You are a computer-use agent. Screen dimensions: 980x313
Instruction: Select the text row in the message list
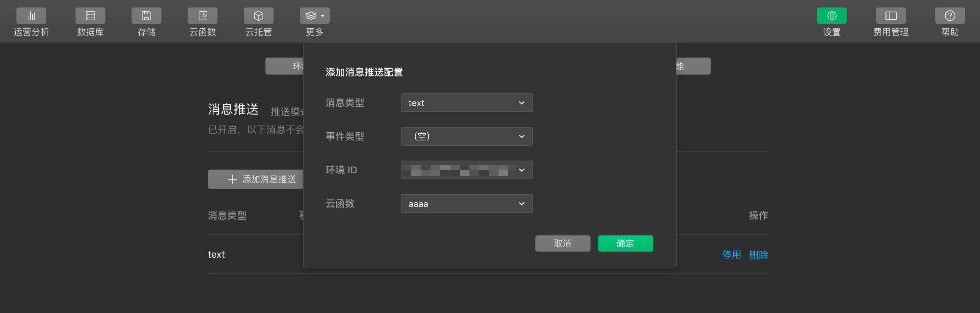[216, 254]
